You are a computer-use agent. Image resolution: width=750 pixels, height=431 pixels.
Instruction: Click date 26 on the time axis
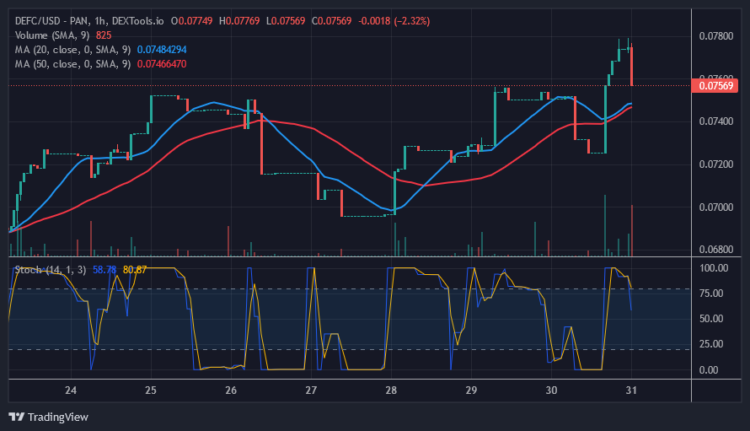231,390
